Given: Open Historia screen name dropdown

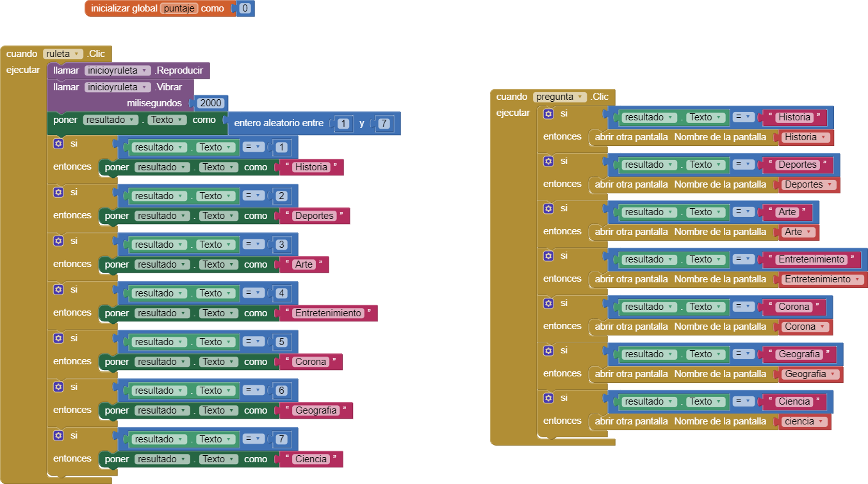Looking at the screenshot, I should coord(806,137).
